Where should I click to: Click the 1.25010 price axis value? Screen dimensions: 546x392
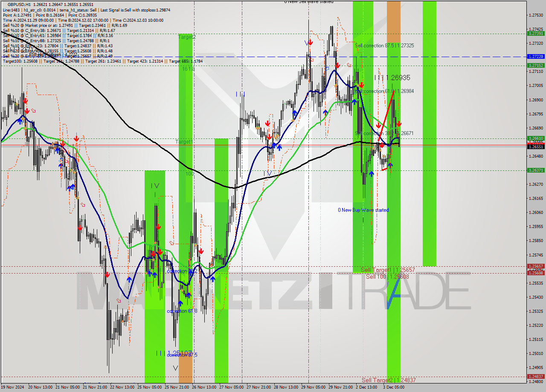tap(536, 353)
